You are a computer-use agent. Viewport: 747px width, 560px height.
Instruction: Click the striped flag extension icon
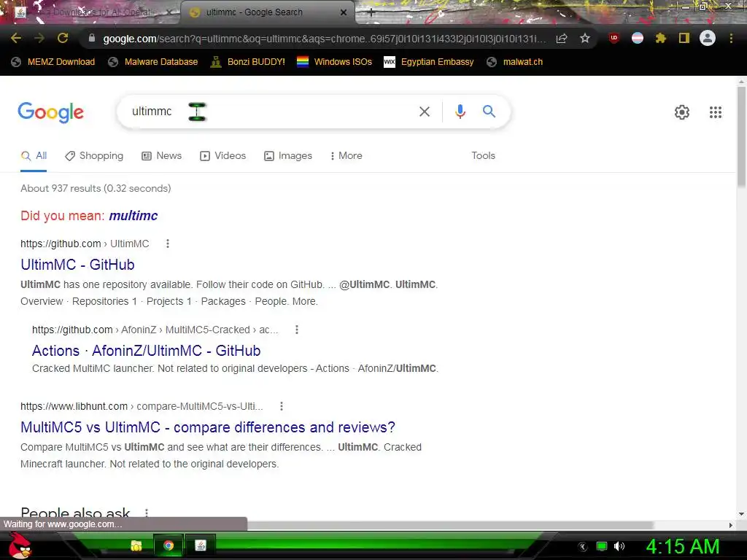coord(638,38)
